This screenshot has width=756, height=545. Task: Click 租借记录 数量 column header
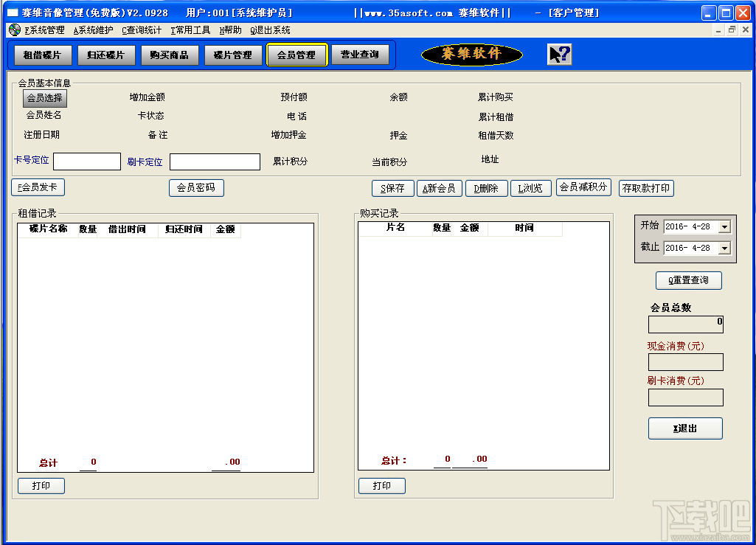pyautogui.click(x=88, y=229)
